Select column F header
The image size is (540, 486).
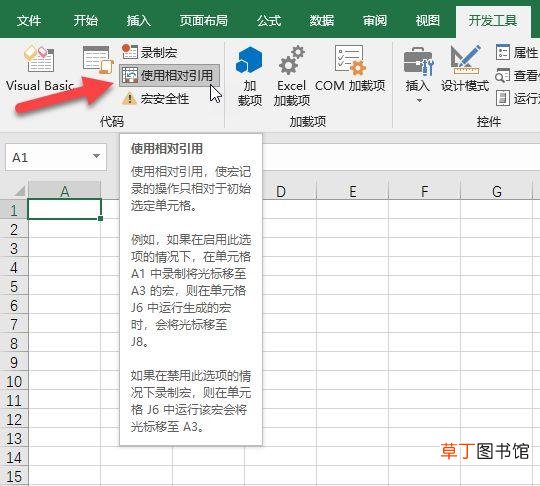(x=424, y=191)
